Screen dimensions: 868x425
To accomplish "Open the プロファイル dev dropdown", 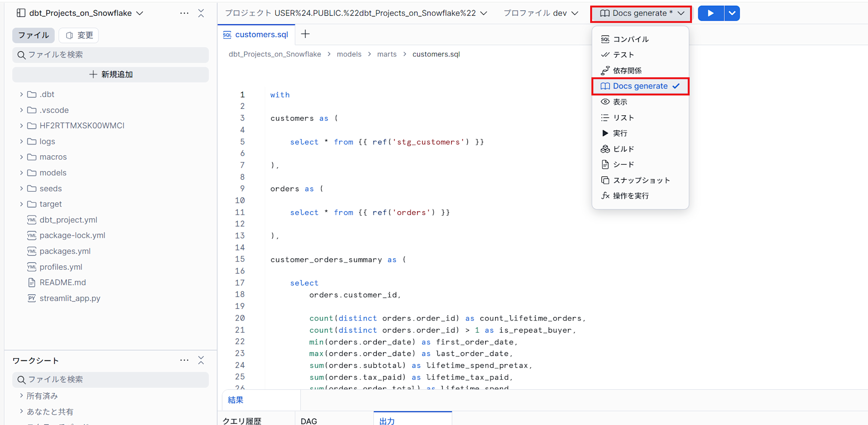I will point(541,13).
